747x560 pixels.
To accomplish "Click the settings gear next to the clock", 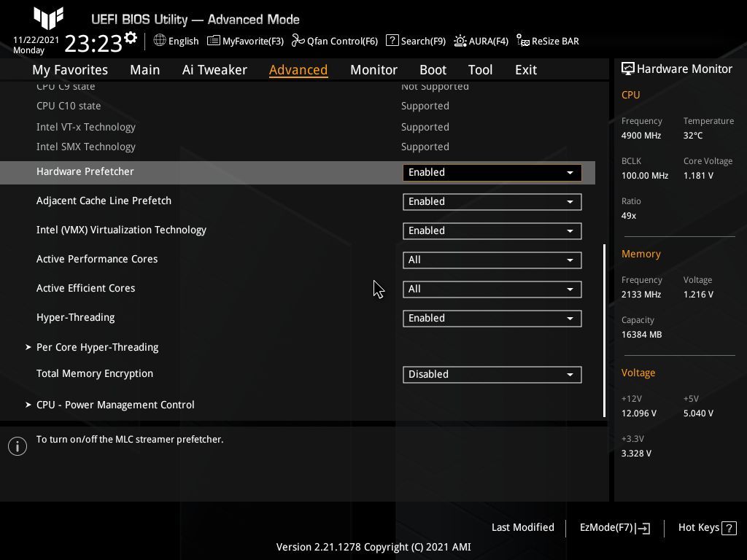I will (x=131, y=38).
